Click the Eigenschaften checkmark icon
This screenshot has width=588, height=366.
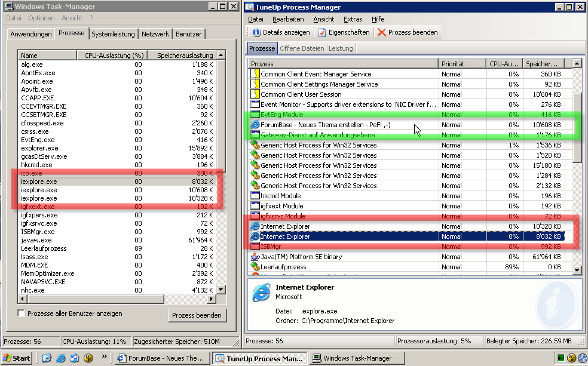pos(322,33)
